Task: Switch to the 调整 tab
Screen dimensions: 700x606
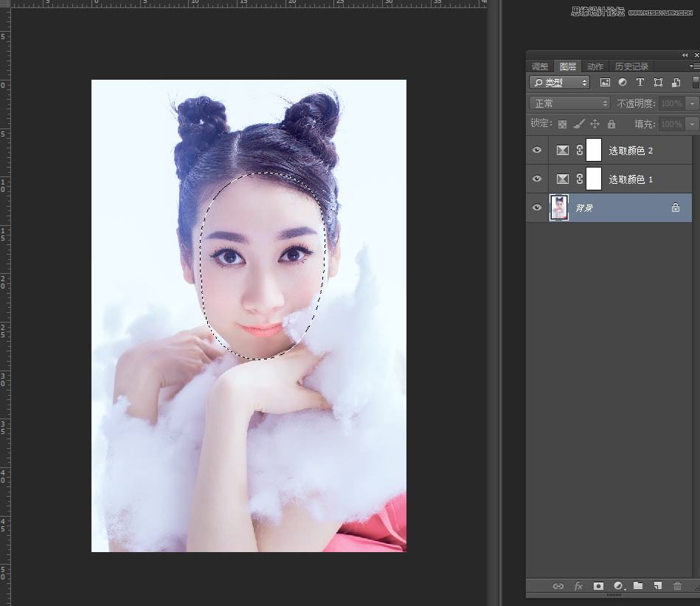Action: (x=541, y=66)
